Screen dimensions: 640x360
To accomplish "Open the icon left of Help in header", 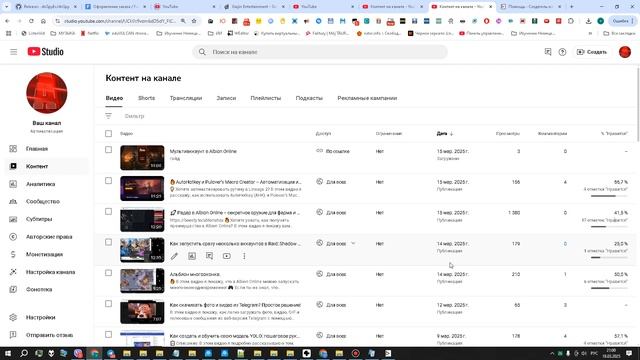I will pos(548,52).
